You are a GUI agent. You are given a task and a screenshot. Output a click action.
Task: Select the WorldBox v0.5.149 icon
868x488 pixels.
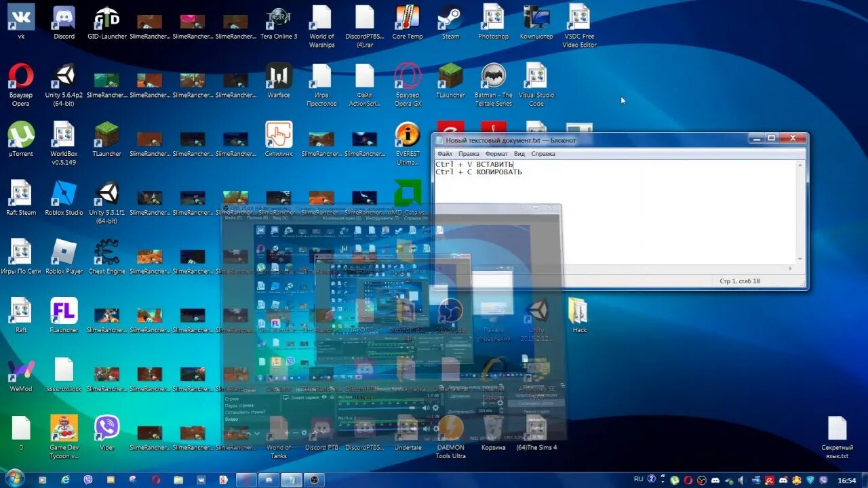click(x=64, y=144)
